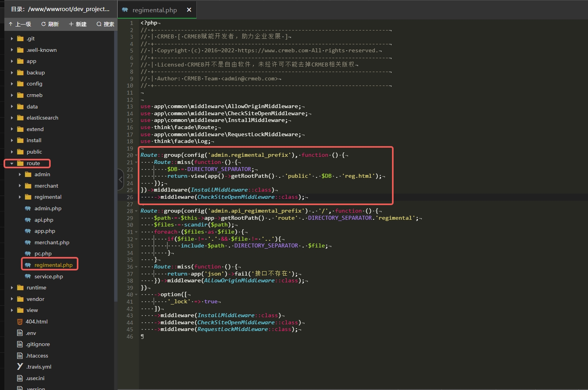This screenshot has height=390, width=588.
Task: Click the service.php PHP file icon
Action: click(x=28, y=276)
